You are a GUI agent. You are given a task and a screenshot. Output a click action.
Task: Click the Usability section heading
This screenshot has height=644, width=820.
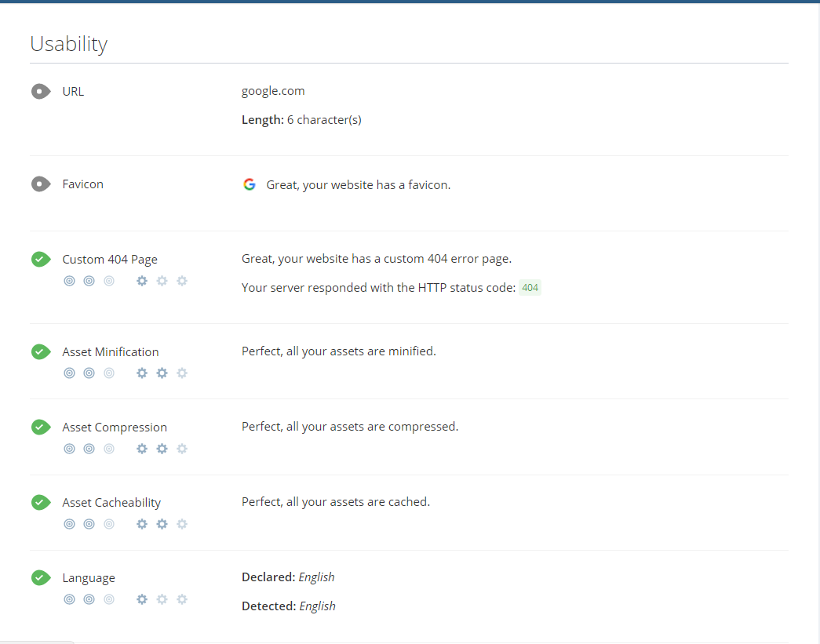pyautogui.click(x=68, y=44)
